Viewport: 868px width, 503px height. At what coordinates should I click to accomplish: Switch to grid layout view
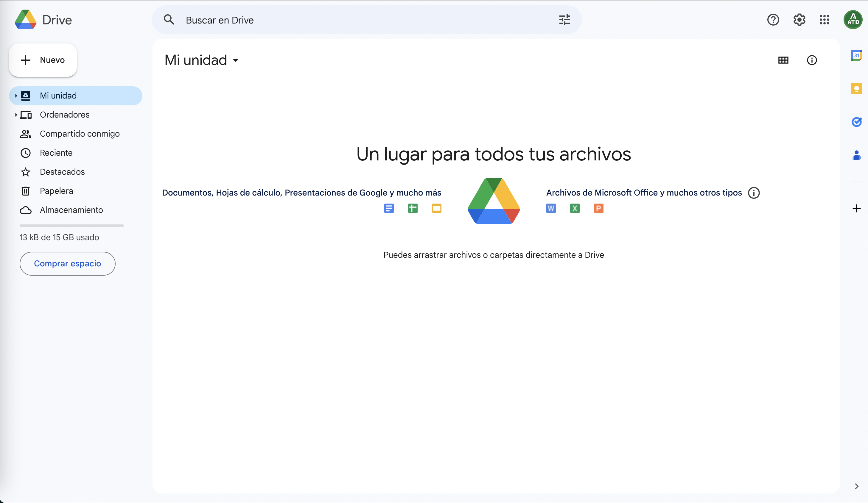[783, 60]
